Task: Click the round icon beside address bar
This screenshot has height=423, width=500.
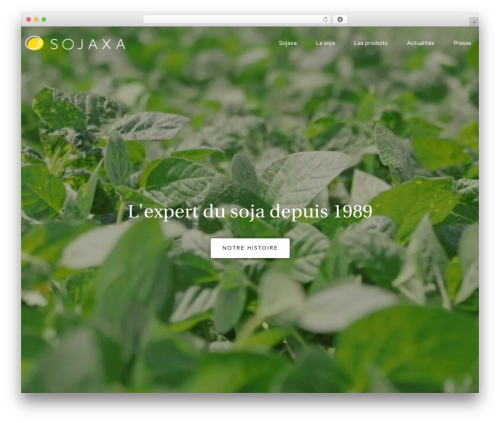Action: click(340, 20)
